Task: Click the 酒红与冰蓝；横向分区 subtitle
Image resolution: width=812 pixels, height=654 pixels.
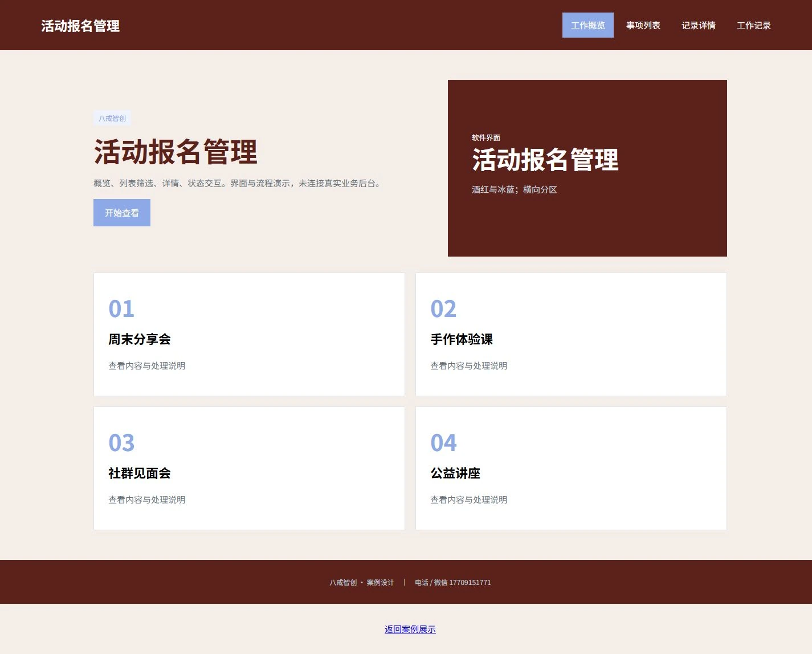Action: point(515,189)
